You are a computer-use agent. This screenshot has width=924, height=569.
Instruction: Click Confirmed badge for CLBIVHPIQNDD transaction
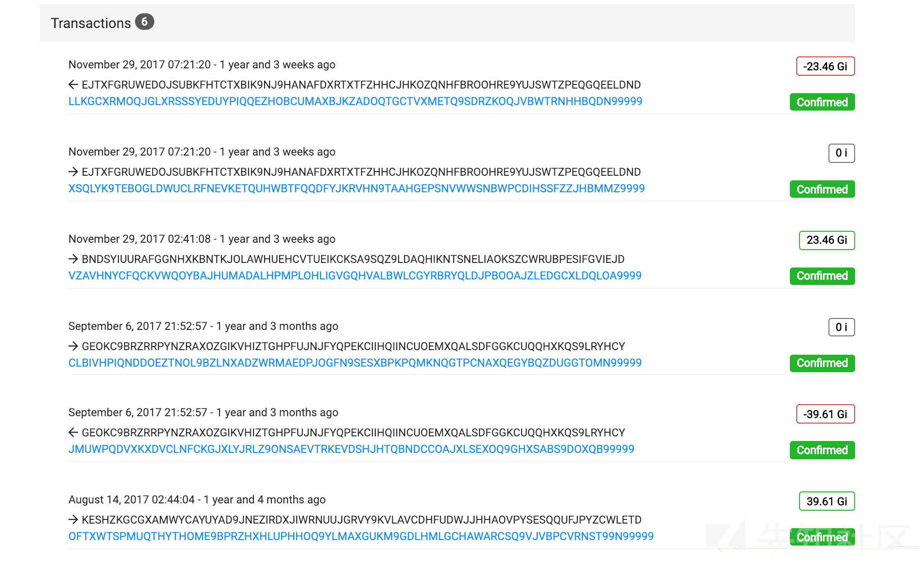[x=822, y=363]
